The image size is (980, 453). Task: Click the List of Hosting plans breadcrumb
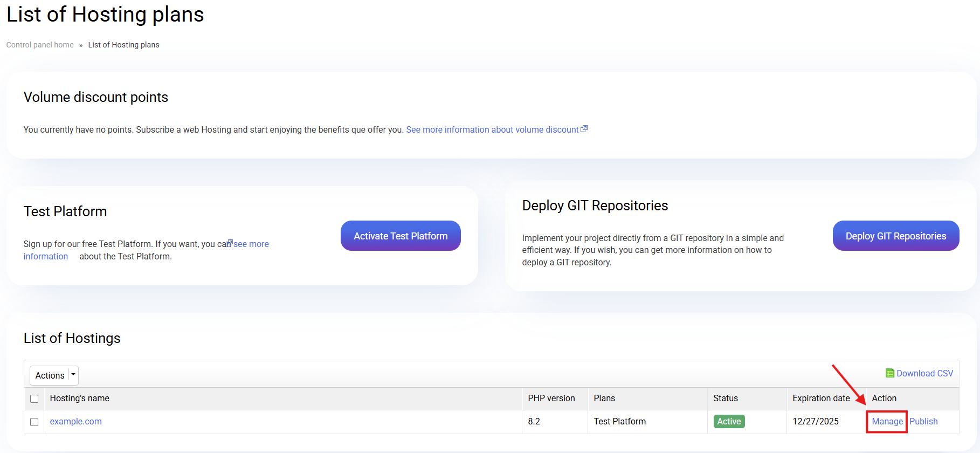(123, 45)
